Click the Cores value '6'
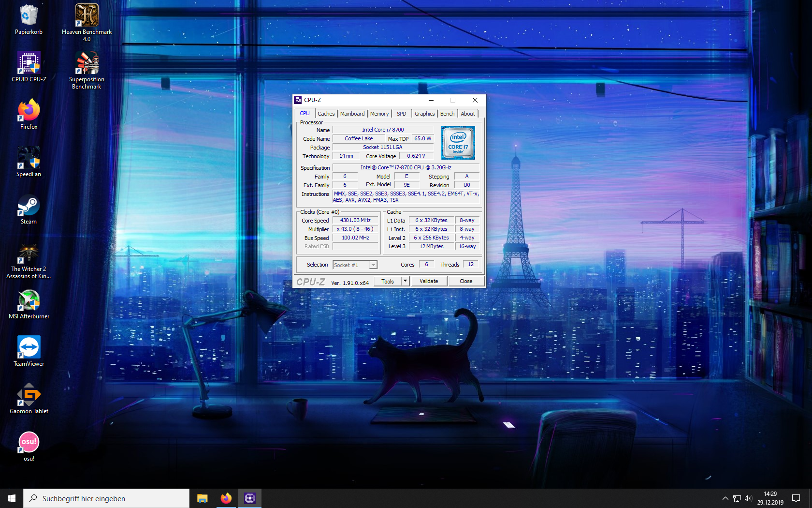This screenshot has height=508, width=812. (426, 264)
